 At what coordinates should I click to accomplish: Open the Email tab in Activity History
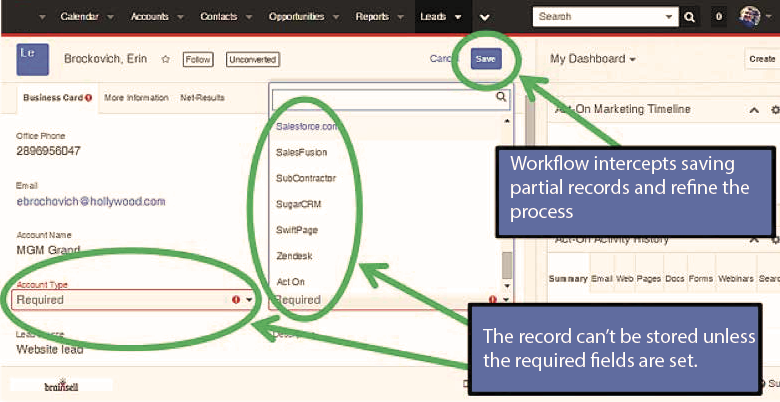(x=601, y=279)
